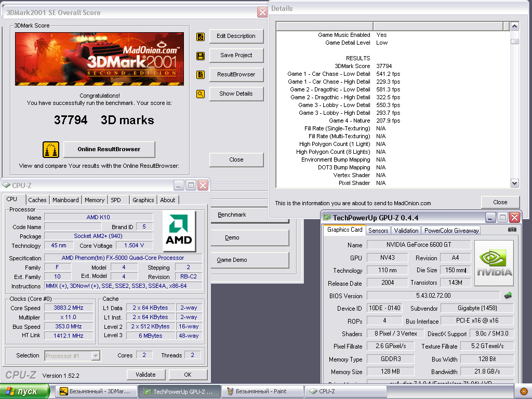This screenshot has width=532, height=399.
Task: Click the yellow Online ResultBrowser tree icon
Action: coord(51,150)
